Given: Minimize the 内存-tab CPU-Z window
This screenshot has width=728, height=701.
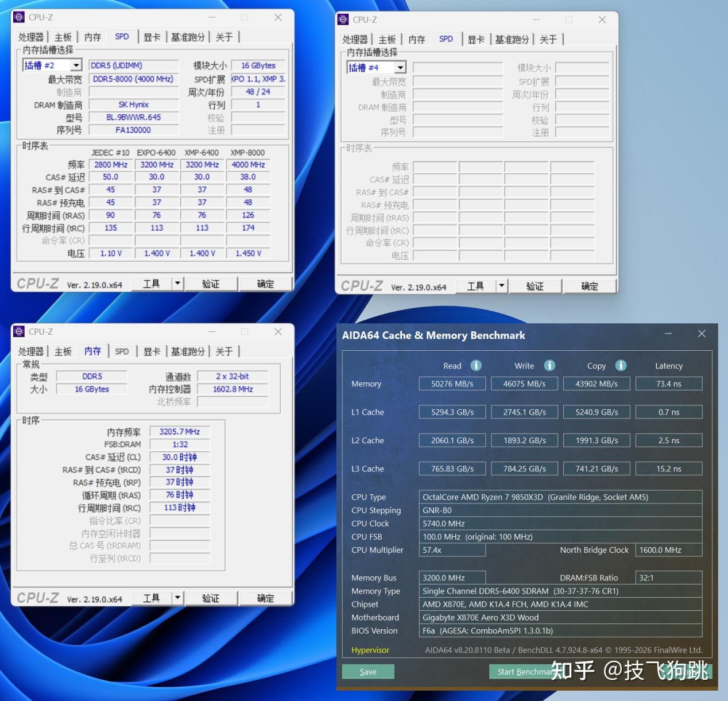Looking at the screenshot, I should click(x=212, y=331).
